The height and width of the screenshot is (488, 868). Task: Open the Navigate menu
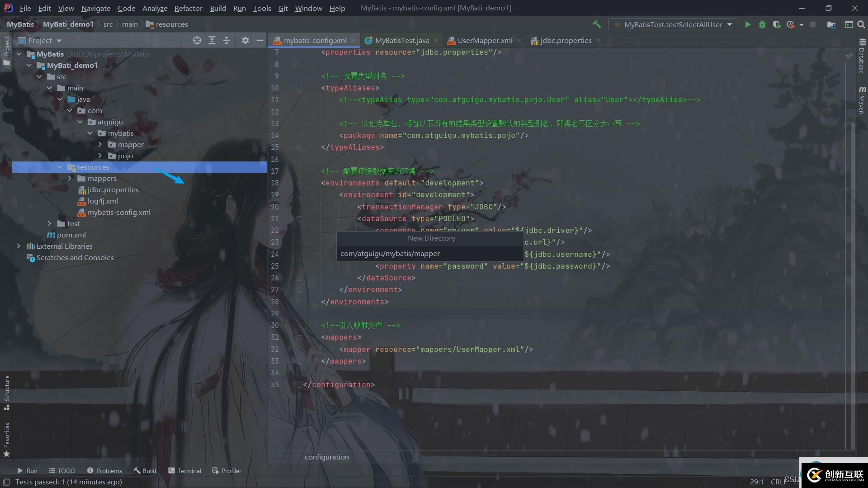(96, 8)
